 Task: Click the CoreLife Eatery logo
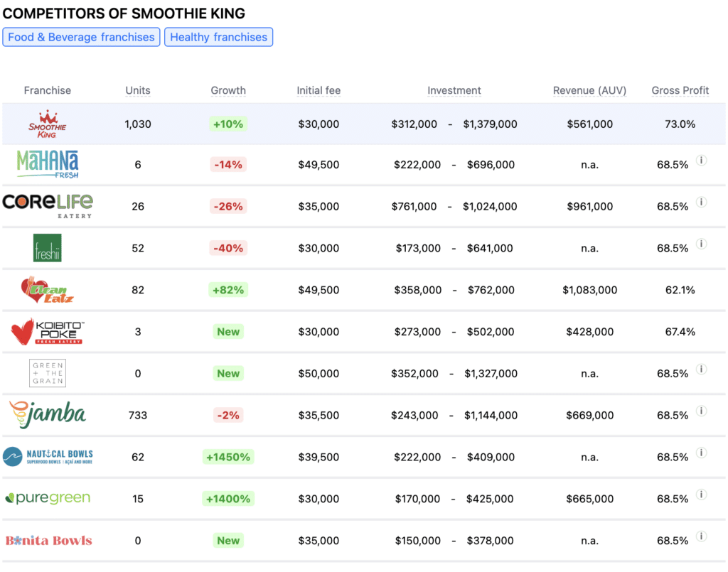tap(48, 206)
